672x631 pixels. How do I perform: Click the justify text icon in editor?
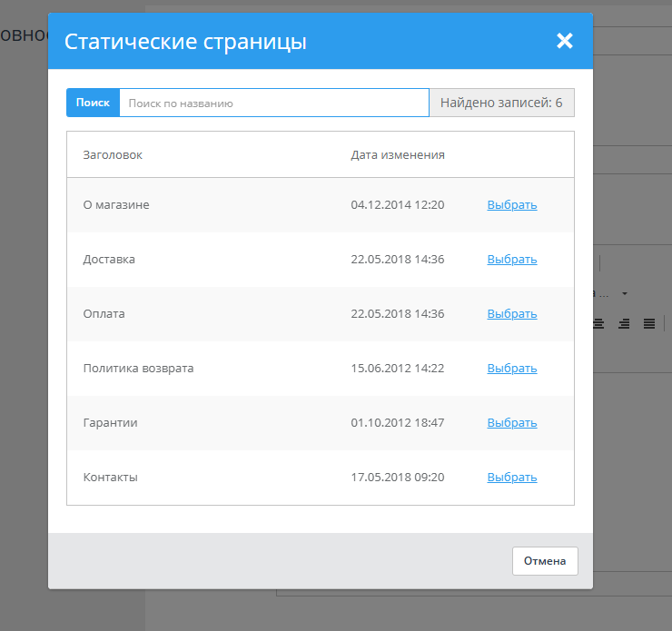pos(649,323)
